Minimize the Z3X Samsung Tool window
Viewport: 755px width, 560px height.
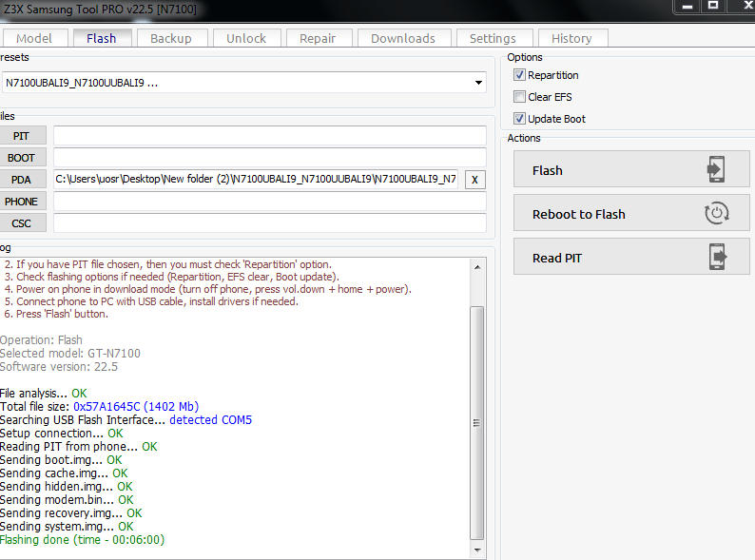coord(687,7)
